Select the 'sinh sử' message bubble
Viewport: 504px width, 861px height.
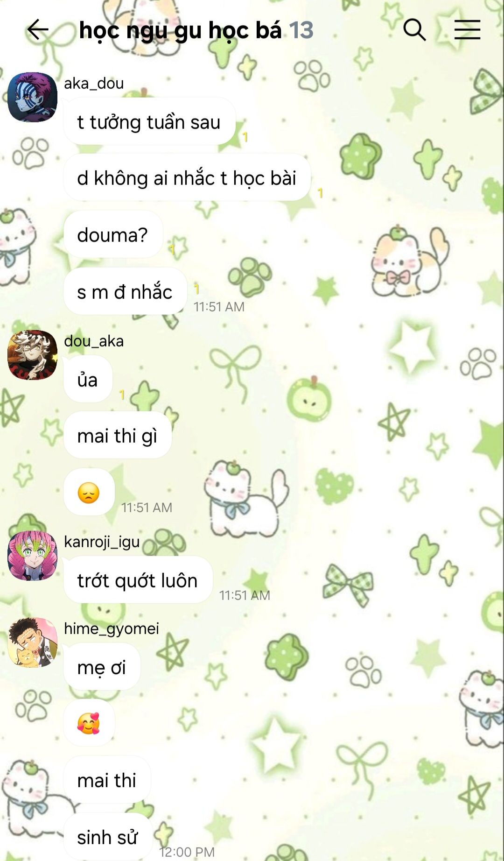click(x=108, y=837)
